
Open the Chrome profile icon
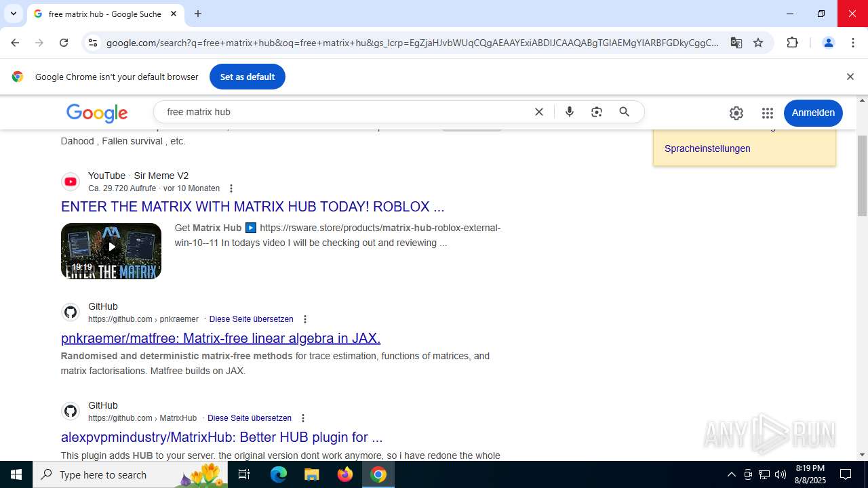828,43
